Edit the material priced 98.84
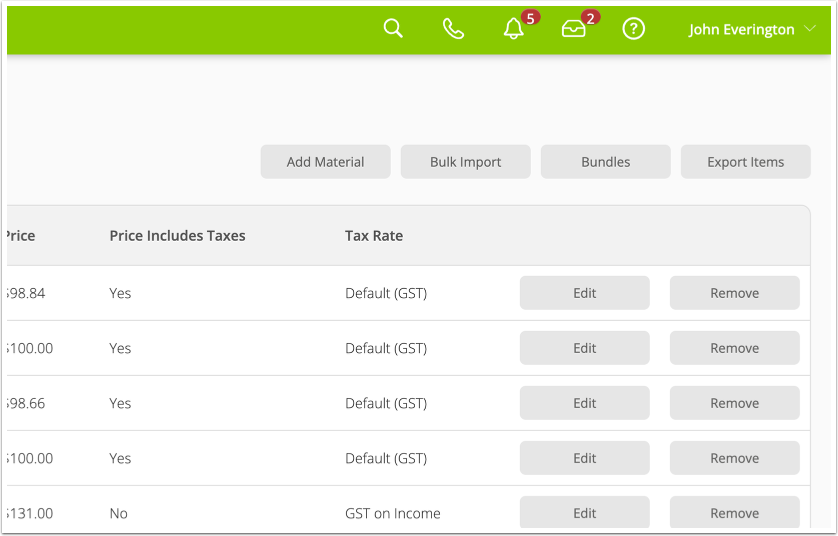 tap(585, 293)
